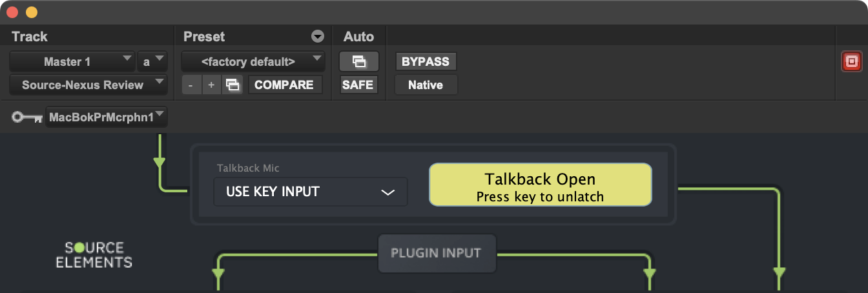Viewport: 868px width, 293px height.
Task: Click the Native format button
Action: (x=426, y=85)
